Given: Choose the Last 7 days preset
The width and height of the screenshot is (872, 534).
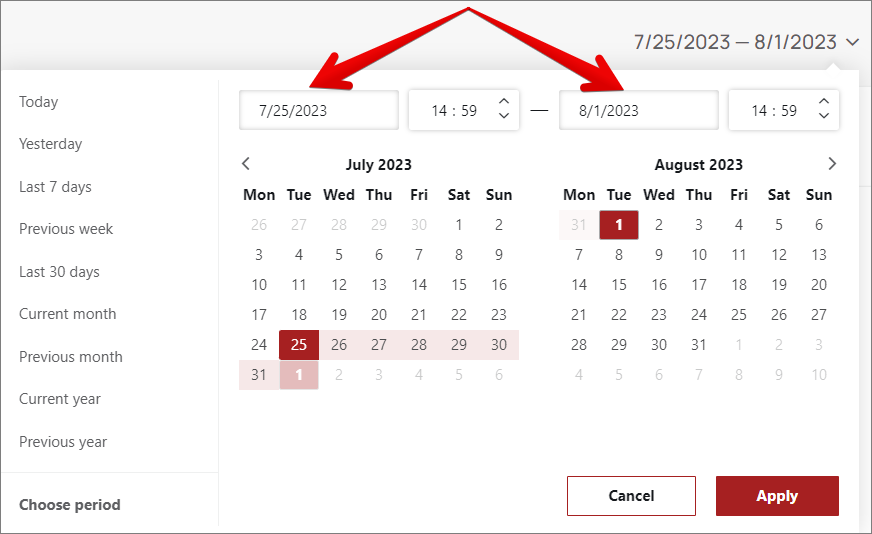Looking at the screenshot, I should [55, 187].
